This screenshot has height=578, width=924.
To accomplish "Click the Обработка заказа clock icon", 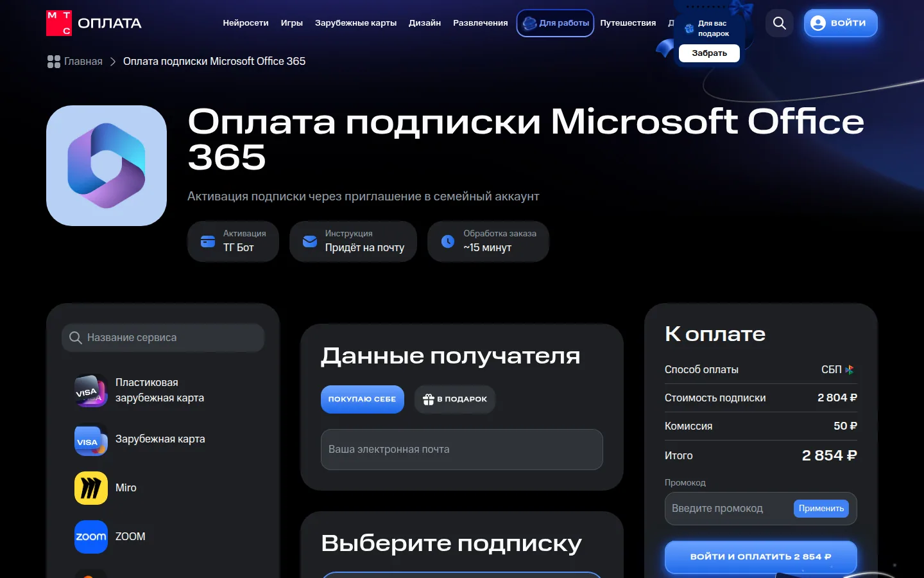I will point(448,241).
